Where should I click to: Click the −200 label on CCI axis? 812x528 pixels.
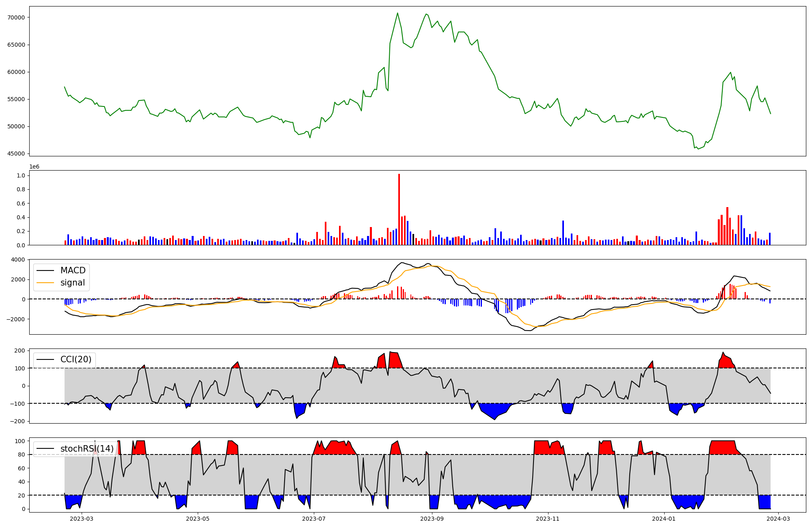(17, 421)
